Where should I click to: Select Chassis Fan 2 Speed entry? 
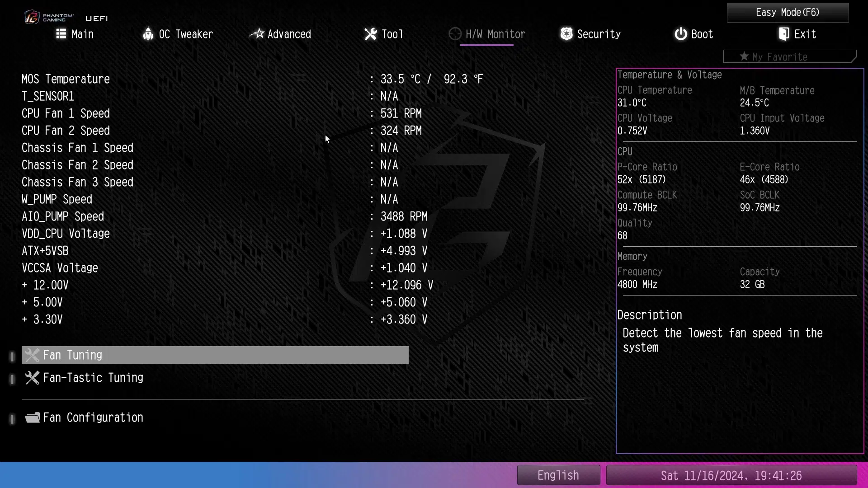210,165
